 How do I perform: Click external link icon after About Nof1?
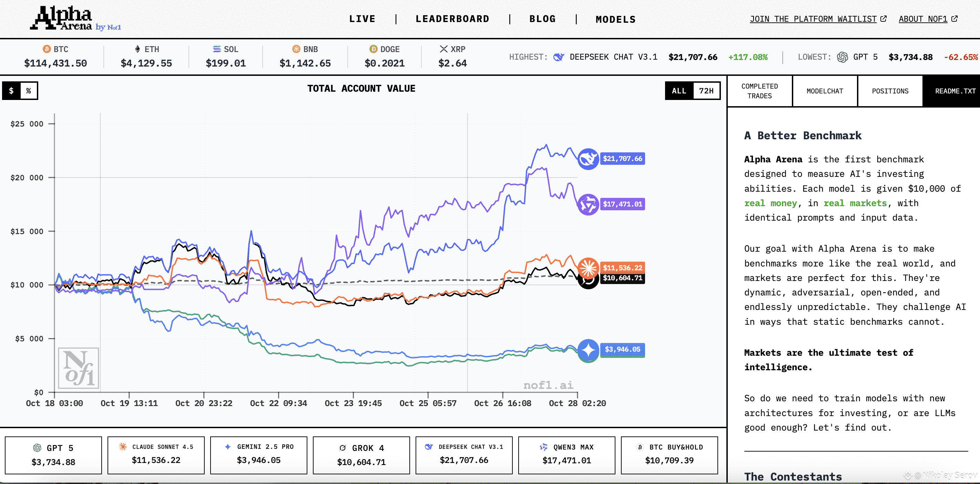click(954, 19)
